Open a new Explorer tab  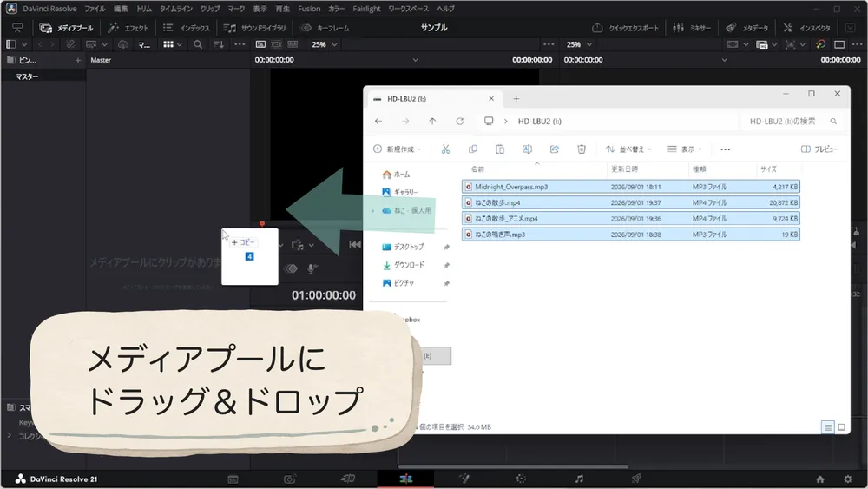point(516,98)
